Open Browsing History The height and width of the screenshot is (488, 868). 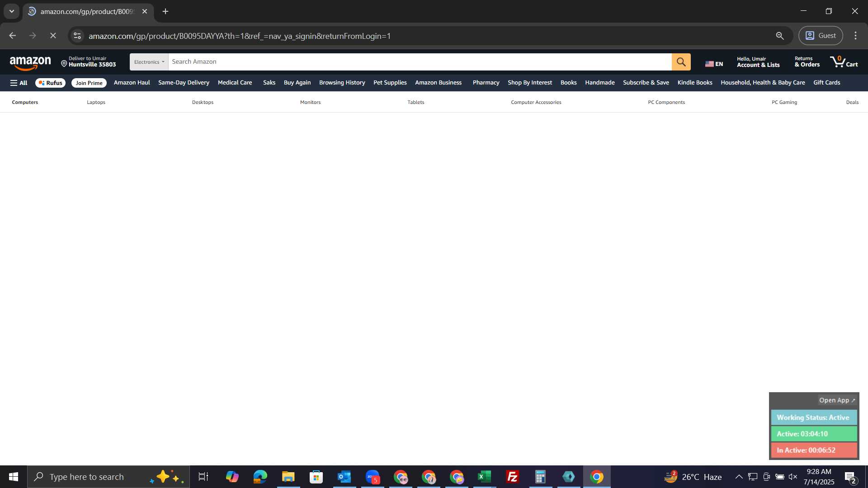(342, 83)
